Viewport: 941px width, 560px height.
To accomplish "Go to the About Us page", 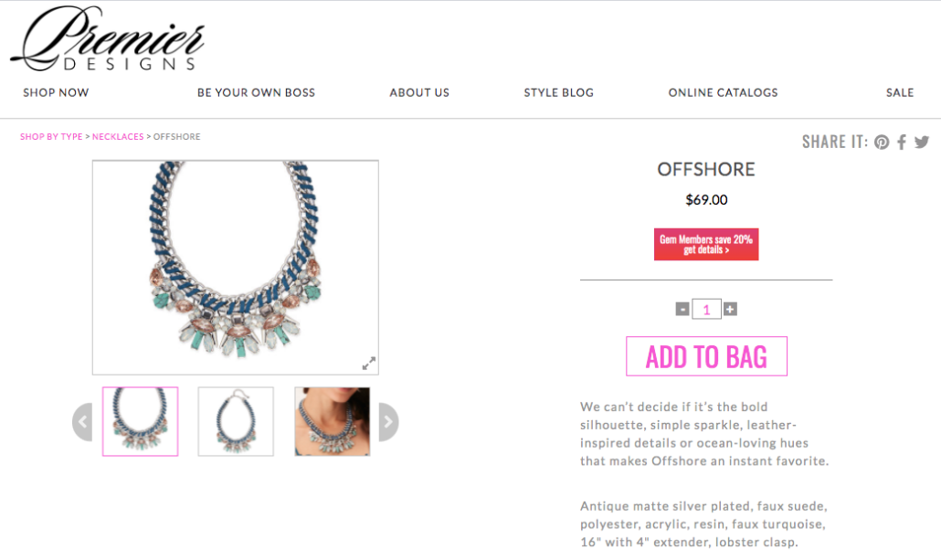I will (x=419, y=92).
